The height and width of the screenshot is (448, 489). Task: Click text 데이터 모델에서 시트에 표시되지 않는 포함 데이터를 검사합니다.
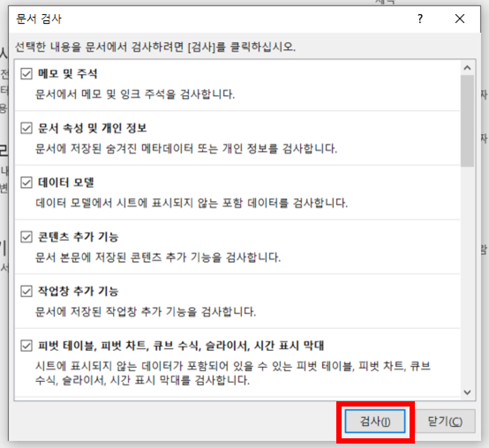192,203
